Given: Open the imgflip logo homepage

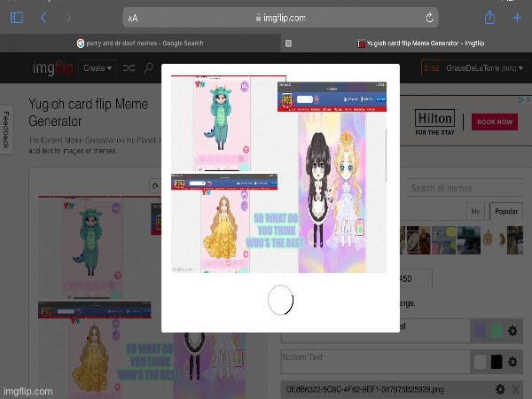Looking at the screenshot, I should pyautogui.click(x=52, y=67).
